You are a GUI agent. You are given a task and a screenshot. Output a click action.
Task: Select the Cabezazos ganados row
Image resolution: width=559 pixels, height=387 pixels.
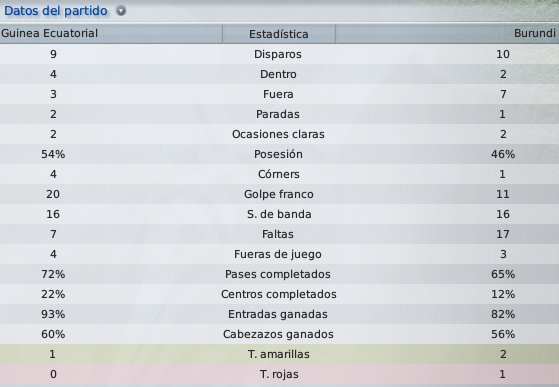coord(280,334)
